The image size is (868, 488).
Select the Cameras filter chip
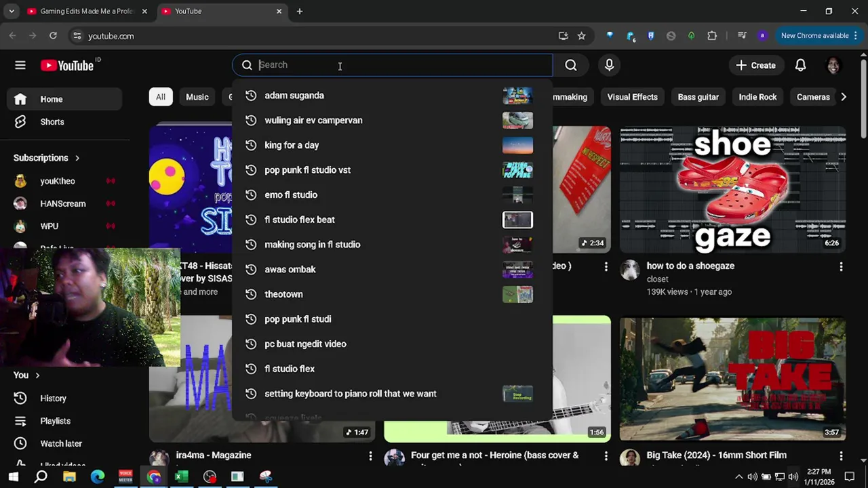(x=813, y=97)
